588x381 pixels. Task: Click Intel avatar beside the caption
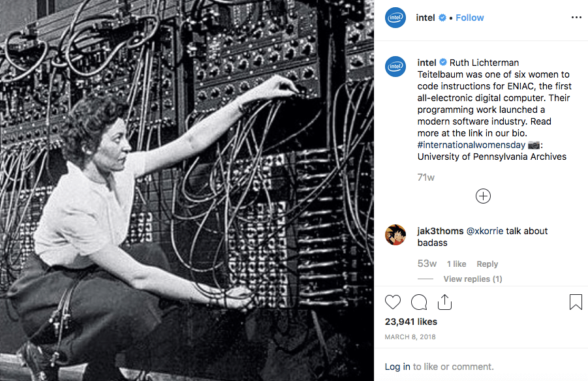click(x=395, y=67)
